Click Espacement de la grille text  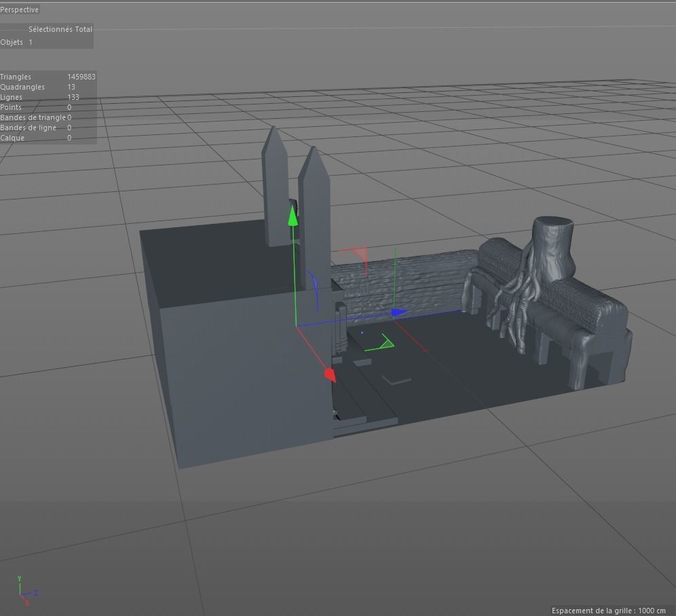(608, 611)
